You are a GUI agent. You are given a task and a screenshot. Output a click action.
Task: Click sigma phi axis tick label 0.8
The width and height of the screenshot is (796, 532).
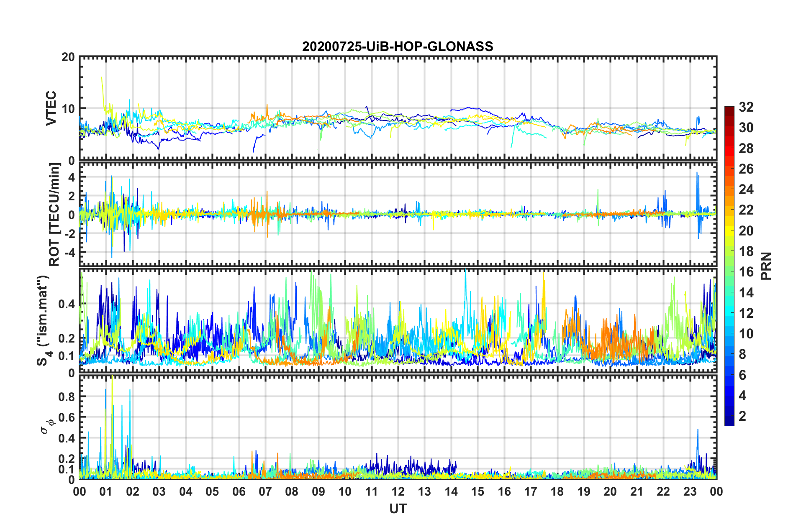67,396
